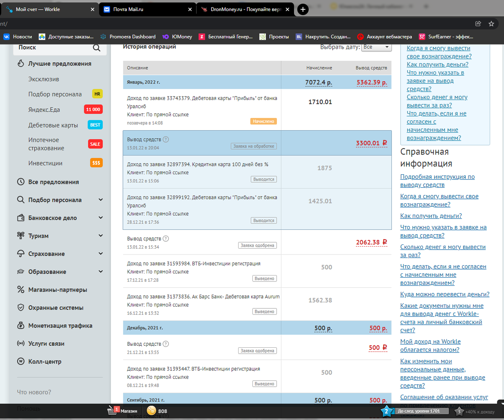Open Инвестиции menu item
Screen dimensions: 504x420
(45, 163)
